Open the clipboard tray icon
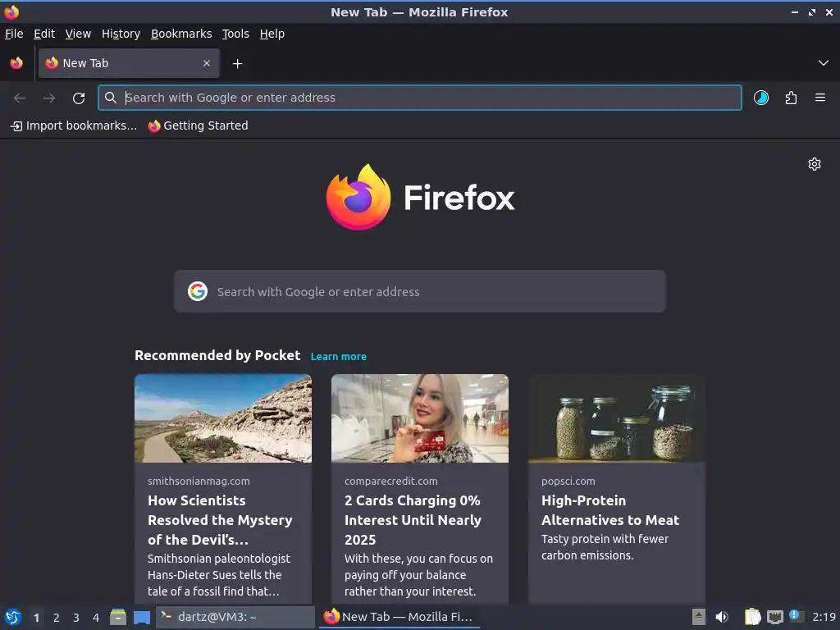Viewport: 840px width, 630px height. pos(753,617)
